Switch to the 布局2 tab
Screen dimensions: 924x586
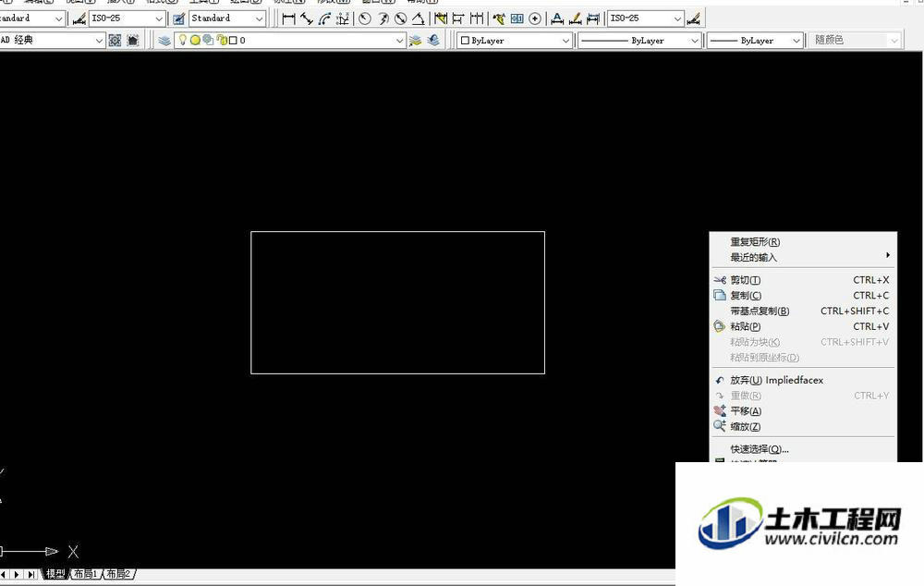(x=119, y=574)
